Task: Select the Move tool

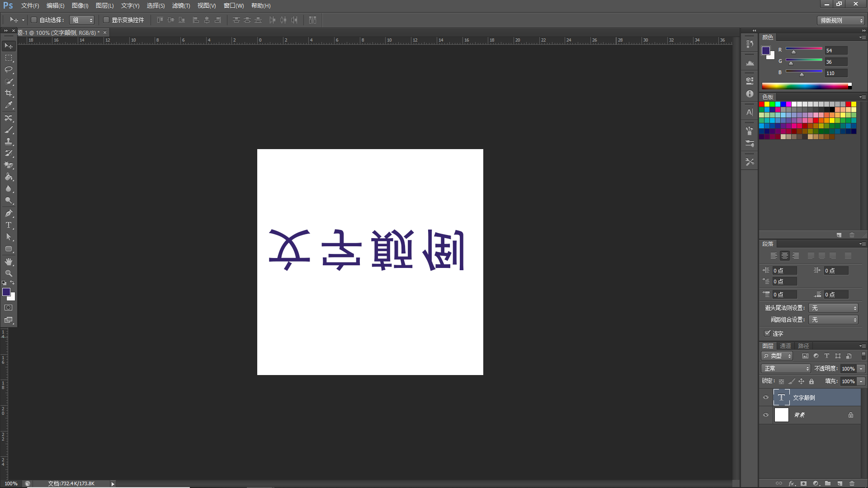Action: pyautogui.click(x=8, y=46)
